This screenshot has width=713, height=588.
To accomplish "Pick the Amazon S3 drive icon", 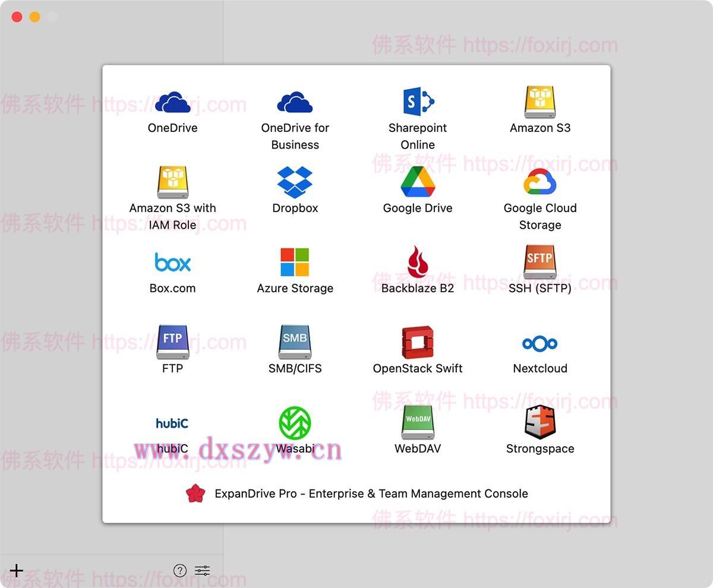I will click(540, 102).
